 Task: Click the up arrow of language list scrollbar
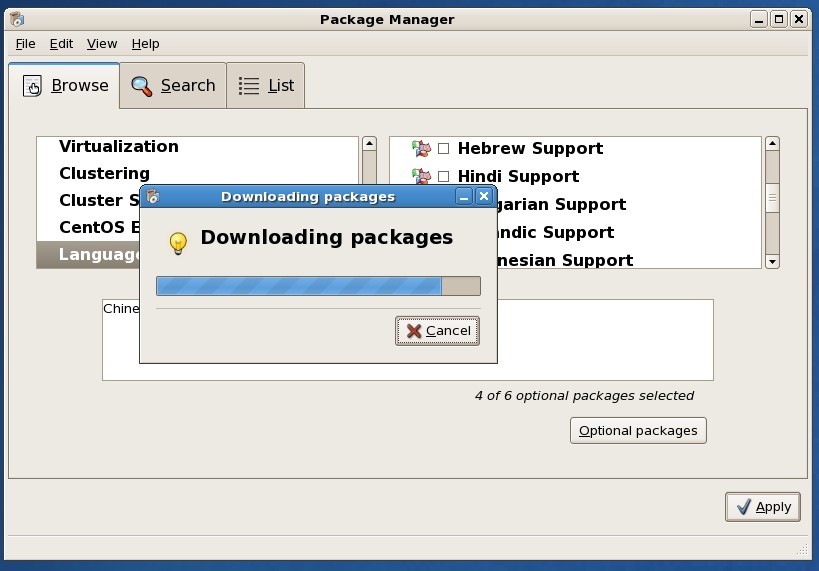point(772,144)
